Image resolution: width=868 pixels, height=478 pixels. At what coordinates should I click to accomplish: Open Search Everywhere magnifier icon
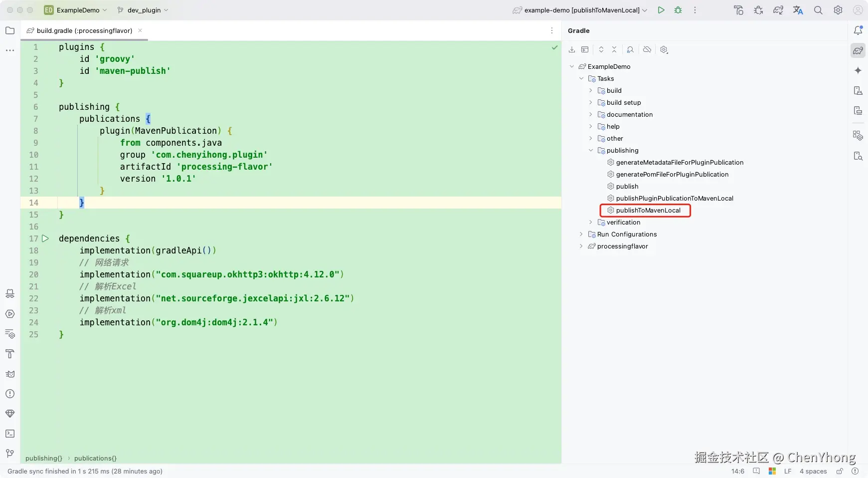click(x=818, y=10)
